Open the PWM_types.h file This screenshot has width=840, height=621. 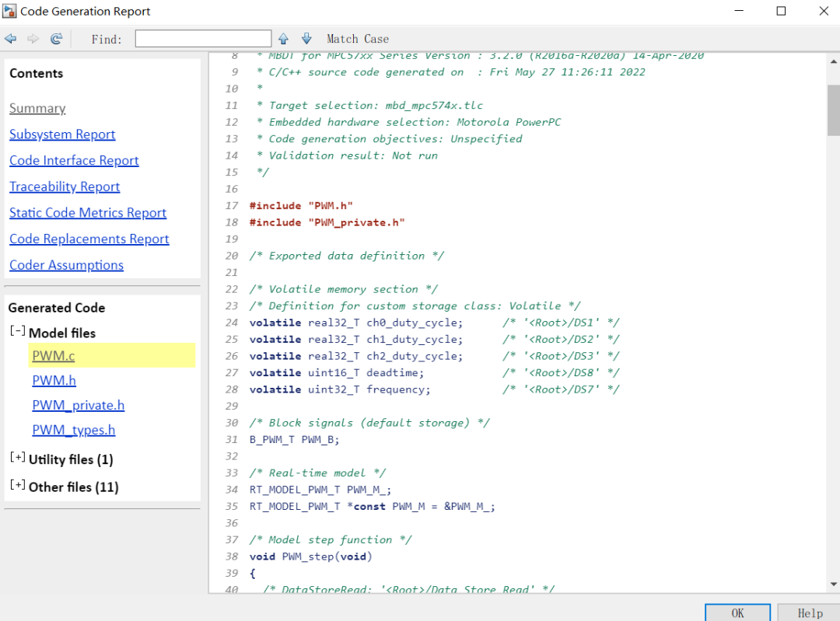point(73,430)
